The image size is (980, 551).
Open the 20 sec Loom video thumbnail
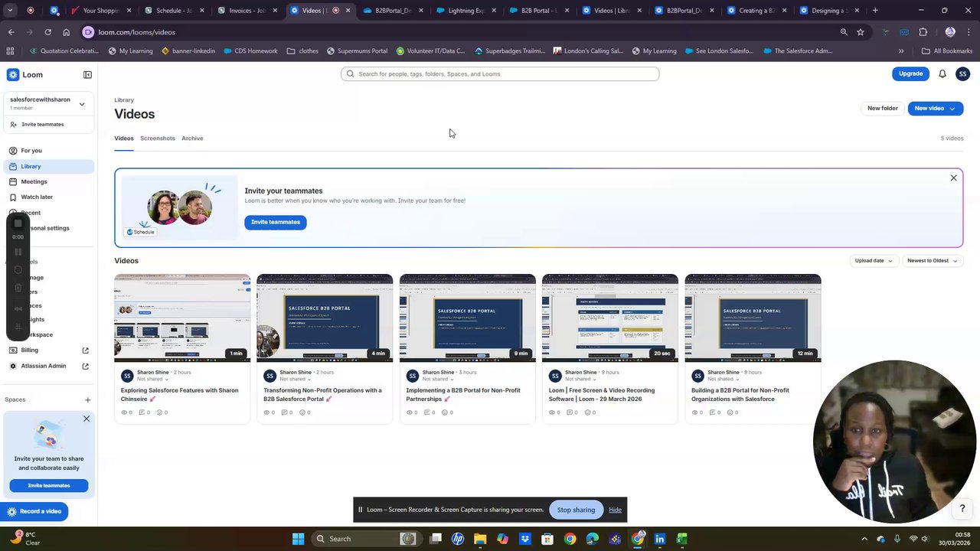tap(610, 318)
